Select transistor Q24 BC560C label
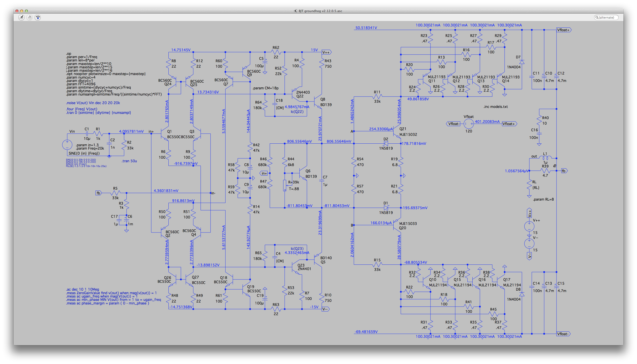Viewport: 637px width, 364px height. (165, 82)
